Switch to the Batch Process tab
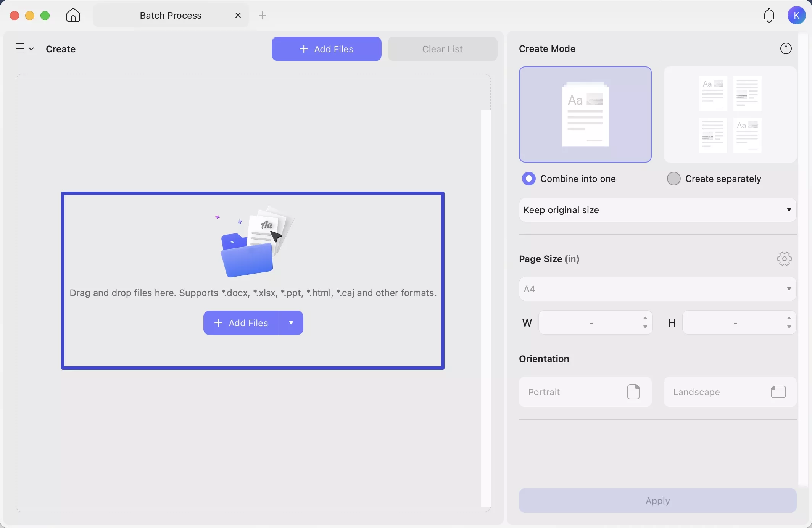812x528 pixels. click(x=171, y=16)
